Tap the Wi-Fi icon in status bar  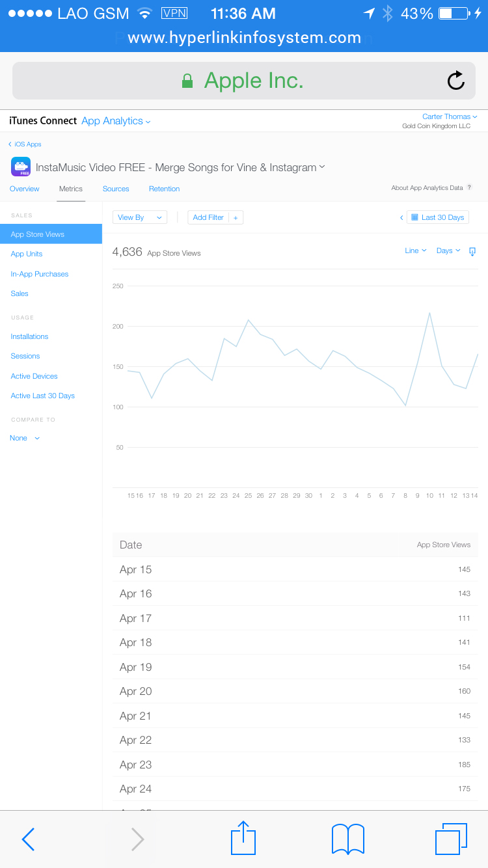(145, 13)
